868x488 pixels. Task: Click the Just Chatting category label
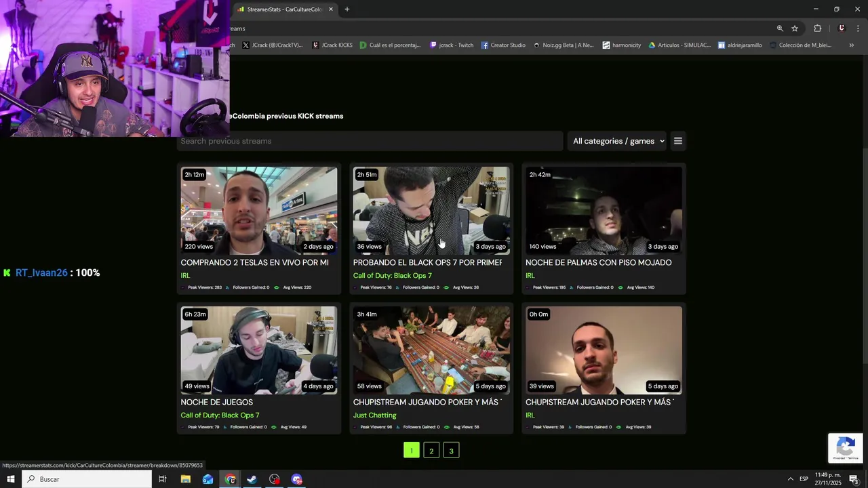[x=374, y=415]
